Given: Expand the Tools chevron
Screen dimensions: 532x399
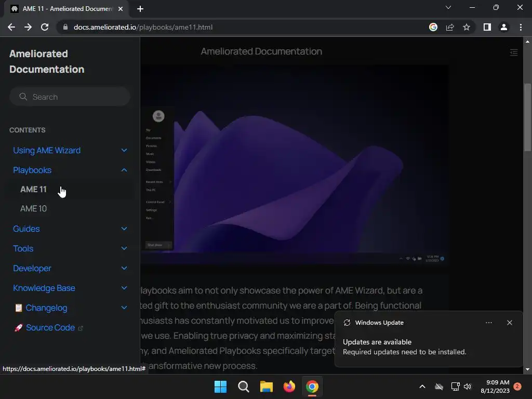Looking at the screenshot, I should click(124, 248).
